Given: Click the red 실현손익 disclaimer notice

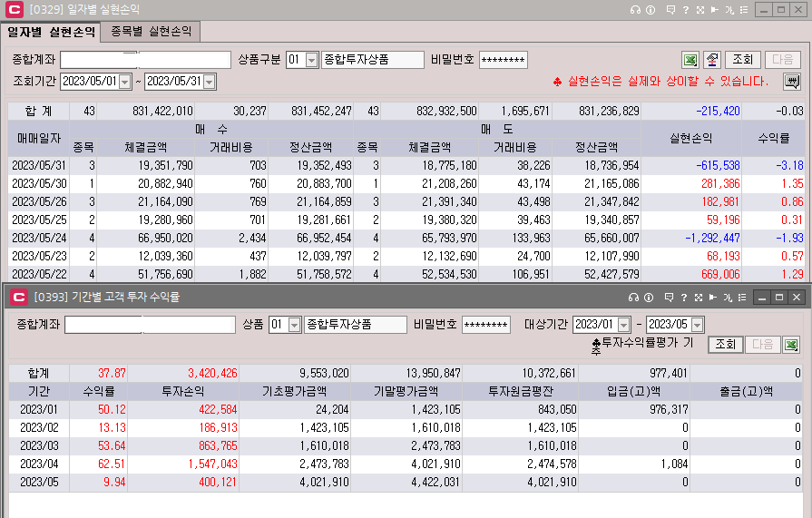Looking at the screenshot, I should click(x=660, y=82).
